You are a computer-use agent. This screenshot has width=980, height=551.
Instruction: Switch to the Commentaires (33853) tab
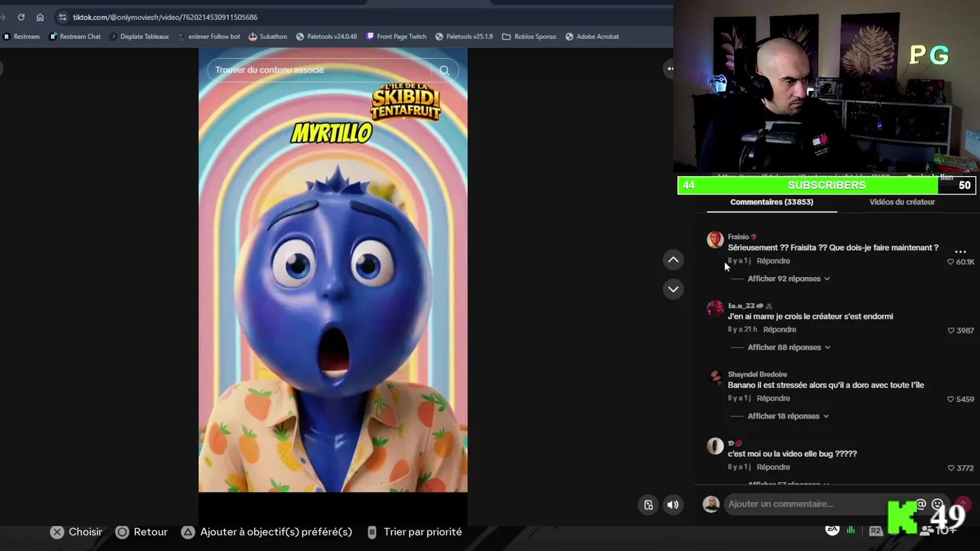point(772,202)
